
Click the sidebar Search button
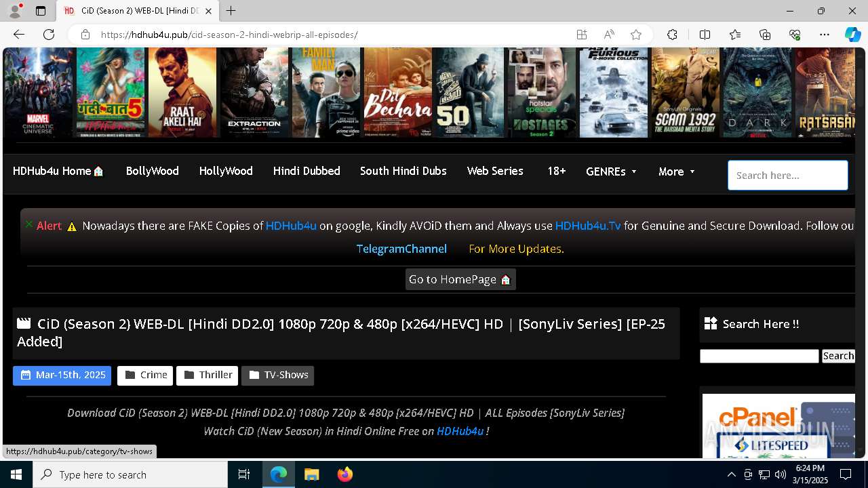838,357
